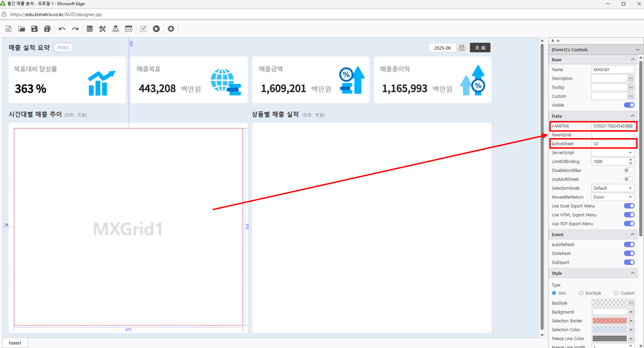Select the BoxStyle type radio button
Viewport: 644px width, 348px height.
pos(581,293)
